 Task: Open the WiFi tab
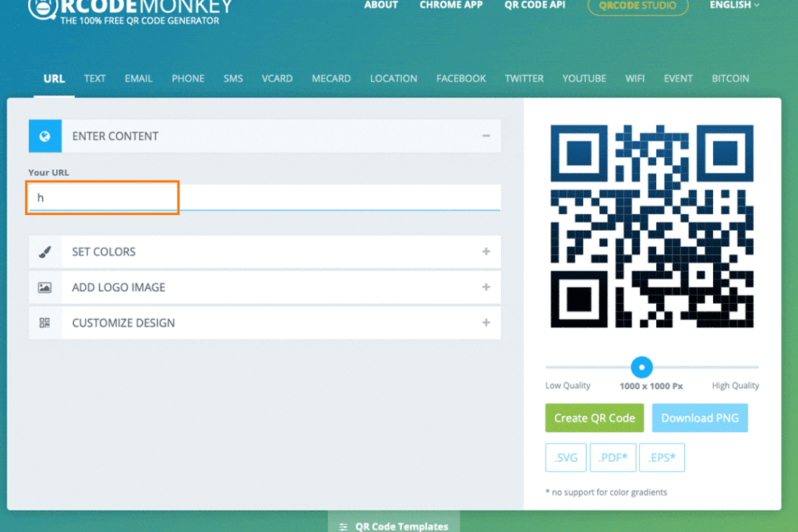click(634, 79)
